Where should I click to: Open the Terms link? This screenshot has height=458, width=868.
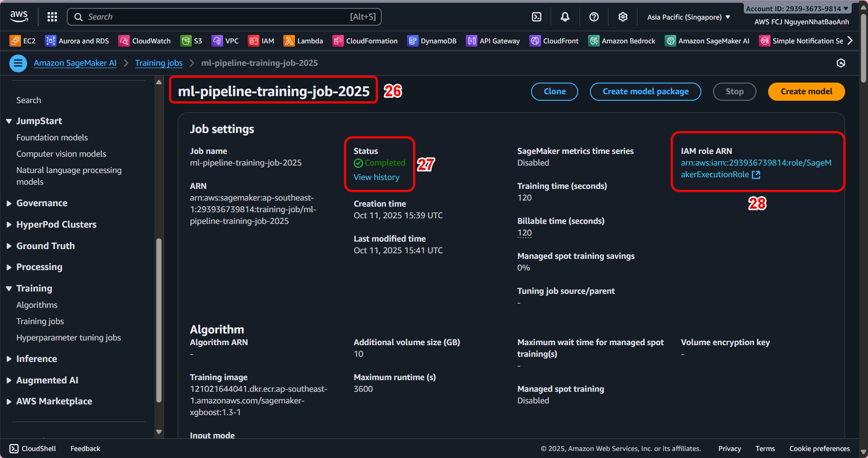point(765,449)
